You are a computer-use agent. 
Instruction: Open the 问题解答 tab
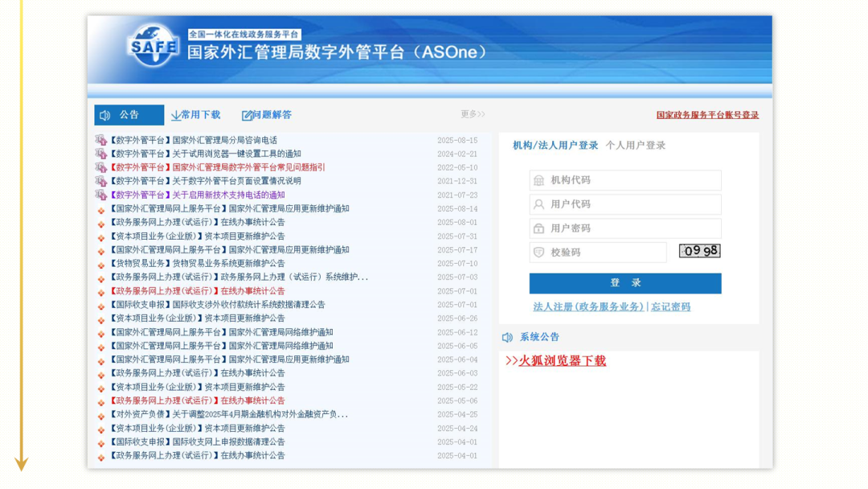click(267, 115)
